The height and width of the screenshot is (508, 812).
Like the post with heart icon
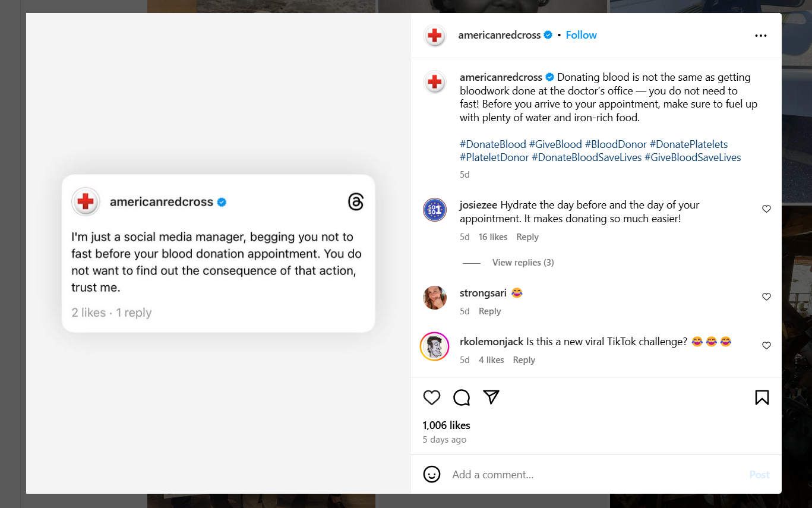pyautogui.click(x=432, y=397)
